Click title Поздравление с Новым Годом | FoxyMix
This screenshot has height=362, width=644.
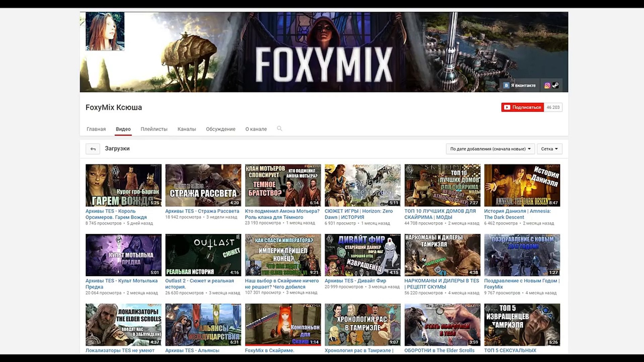tap(522, 284)
